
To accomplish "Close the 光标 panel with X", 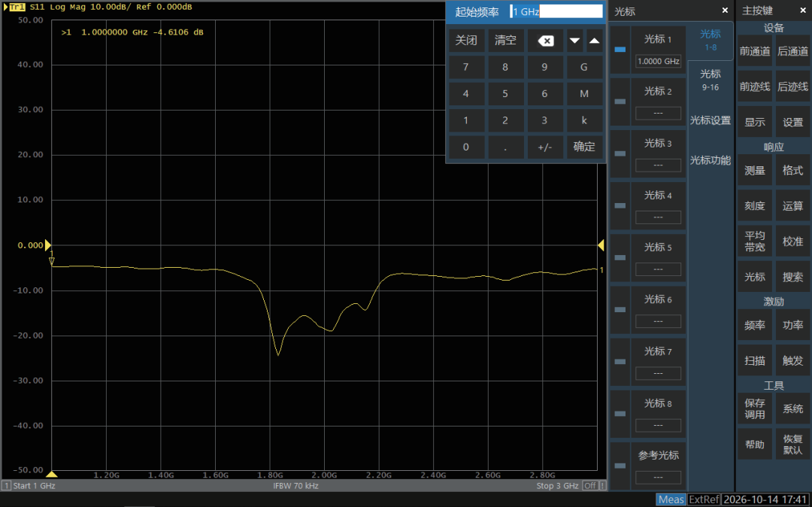I will (x=725, y=11).
